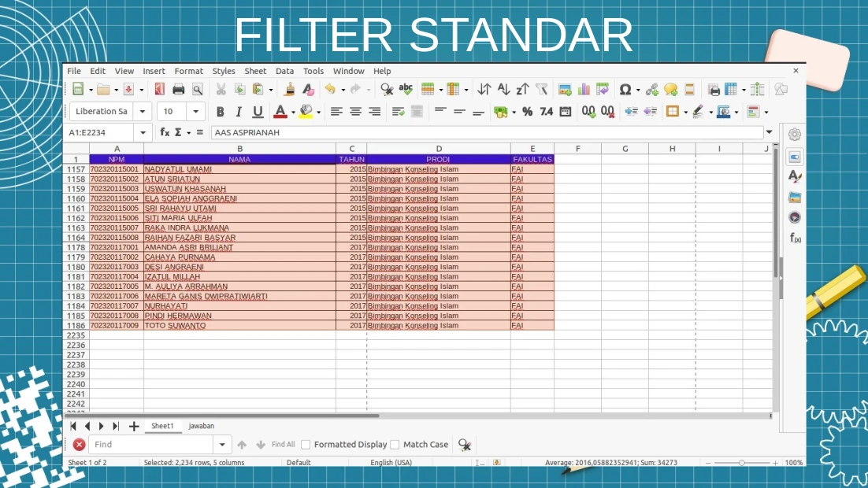Enable the Formatted Display checkbox

(306, 445)
